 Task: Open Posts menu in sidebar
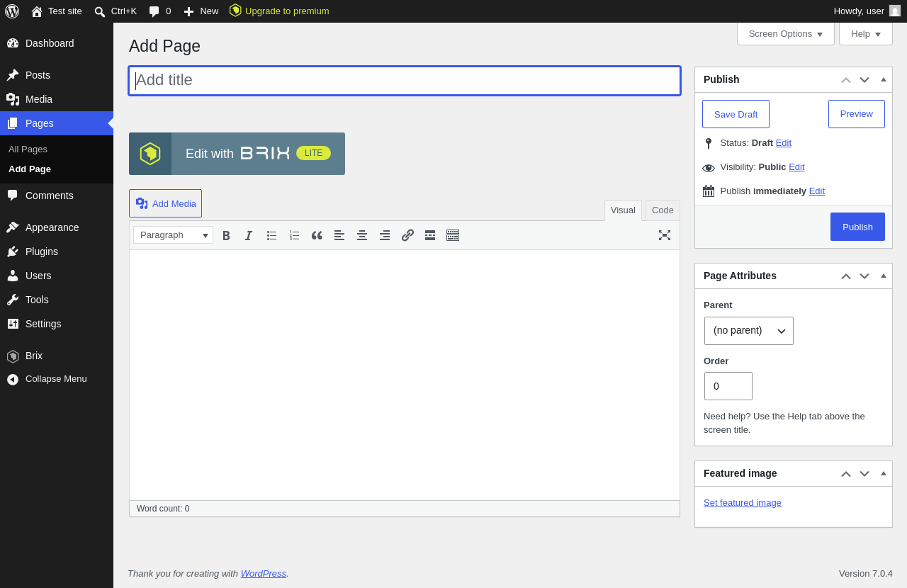57,75
